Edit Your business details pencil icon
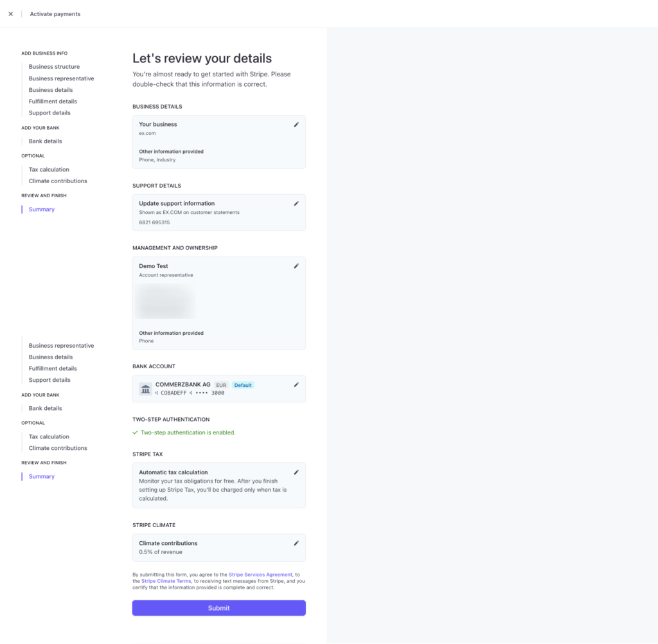 [296, 125]
